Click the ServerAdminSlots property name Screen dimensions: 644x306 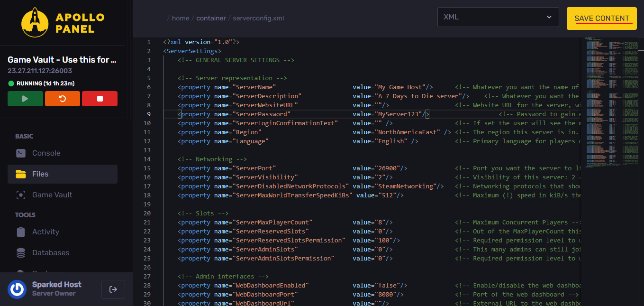(x=265, y=250)
